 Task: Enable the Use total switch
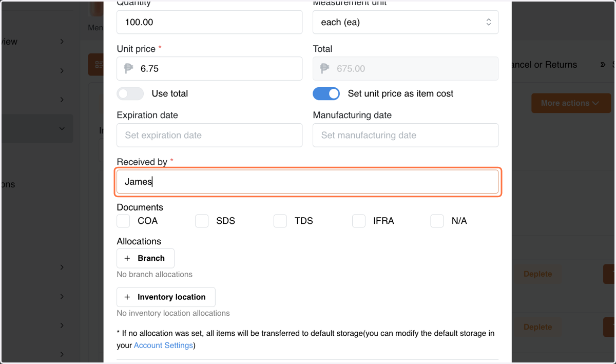click(x=130, y=93)
